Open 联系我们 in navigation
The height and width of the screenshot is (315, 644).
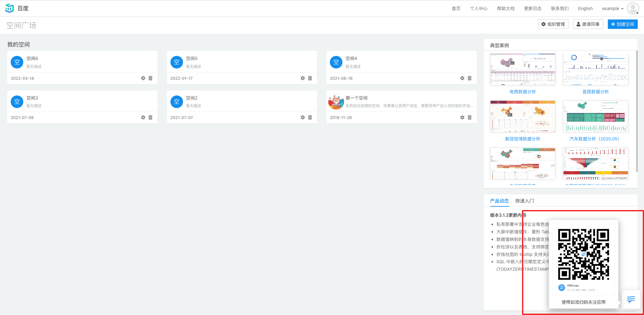coord(560,8)
